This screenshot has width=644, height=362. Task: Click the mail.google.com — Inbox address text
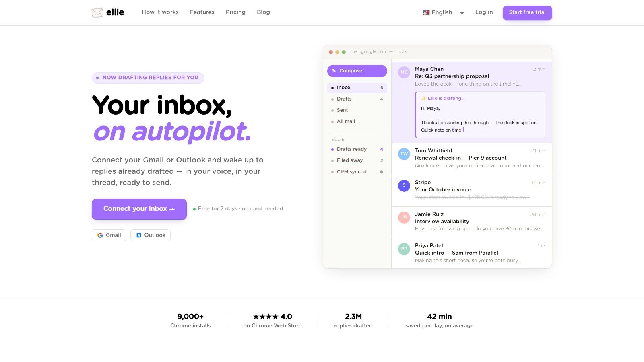coord(378,52)
